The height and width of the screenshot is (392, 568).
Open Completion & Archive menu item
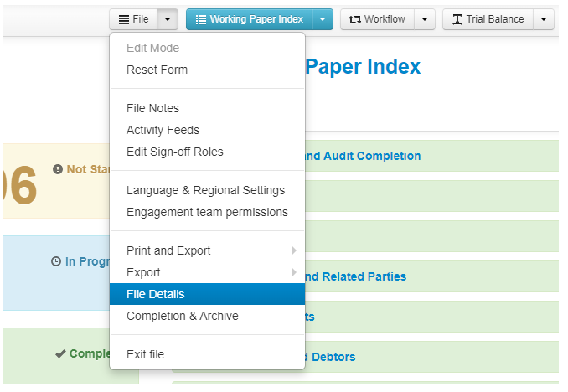pos(182,316)
